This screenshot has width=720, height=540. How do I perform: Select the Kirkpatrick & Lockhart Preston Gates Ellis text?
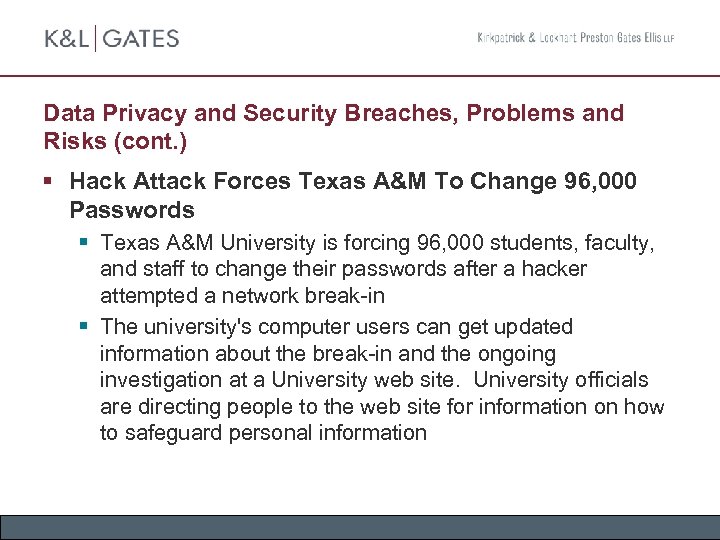pyautogui.click(x=575, y=38)
